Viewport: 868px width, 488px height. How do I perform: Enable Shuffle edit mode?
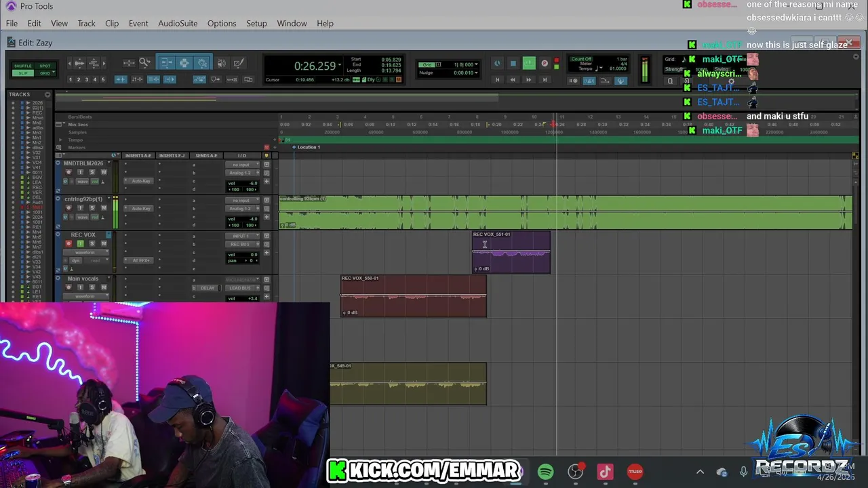coord(23,66)
